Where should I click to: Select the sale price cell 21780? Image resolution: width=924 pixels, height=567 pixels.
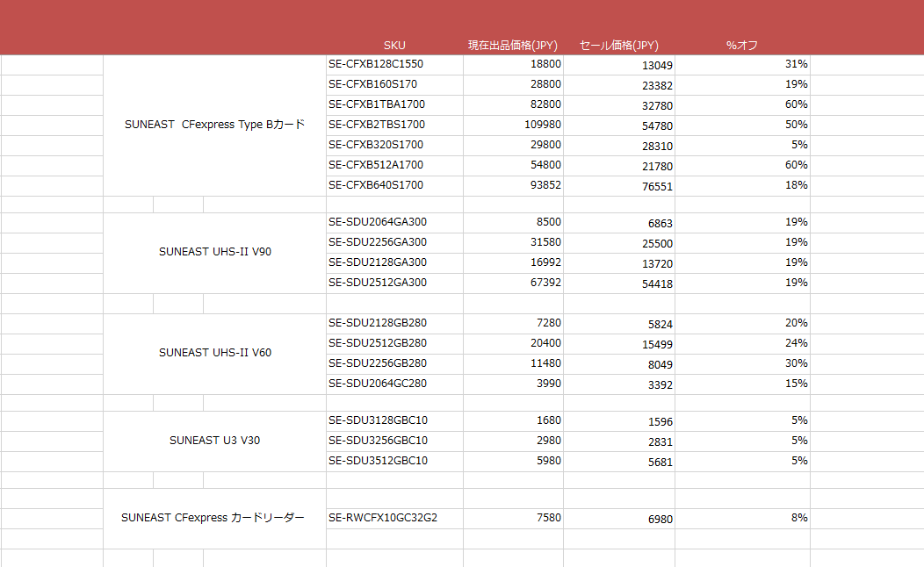pos(619,166)
